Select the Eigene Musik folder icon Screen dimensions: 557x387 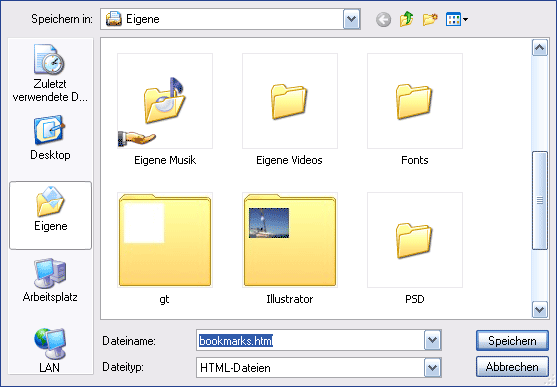pyautogui.click(x=165, y=101)
